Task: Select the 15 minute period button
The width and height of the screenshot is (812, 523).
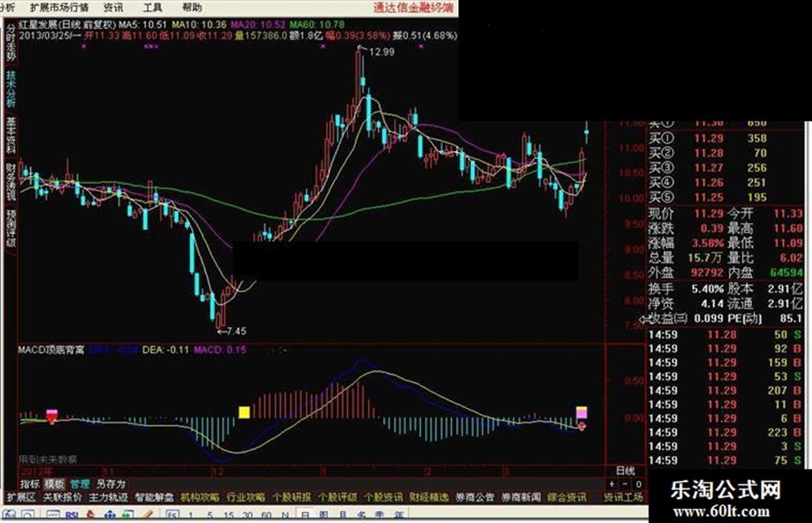Action: point(229,516)
